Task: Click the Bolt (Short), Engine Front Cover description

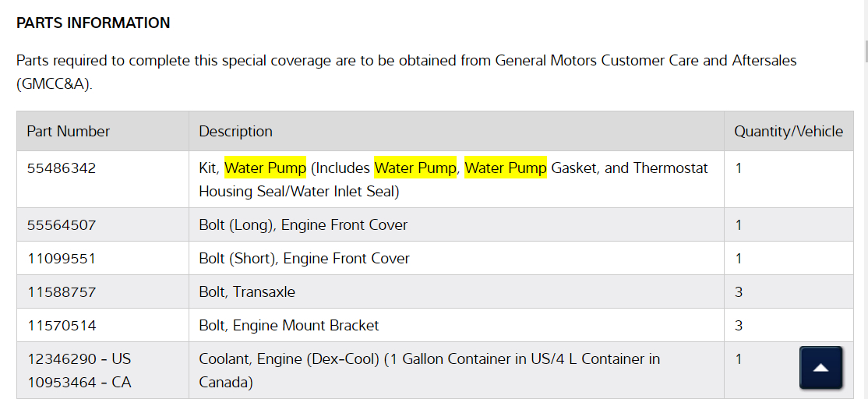Action: pos(304,258)
